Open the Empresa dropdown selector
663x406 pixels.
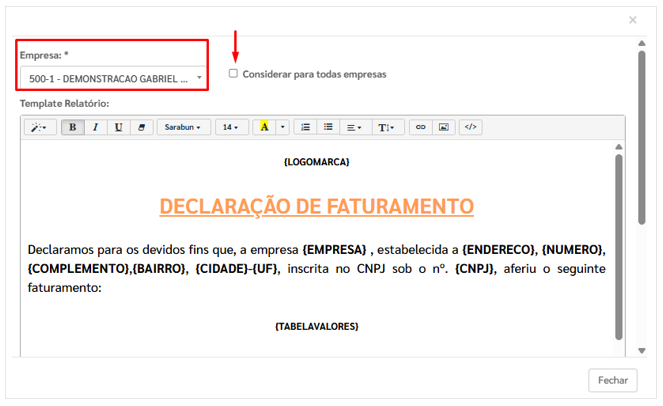pos(112,77)
